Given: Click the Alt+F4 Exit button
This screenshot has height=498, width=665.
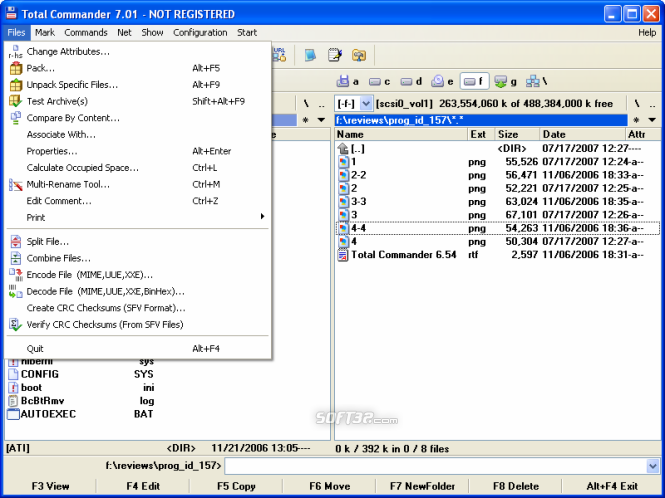Looking at the screenshot, I should [612, 486].
